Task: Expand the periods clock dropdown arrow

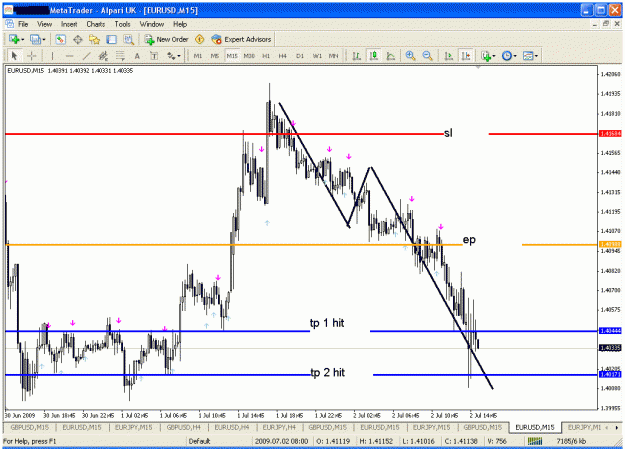Action: coord(515,56)
